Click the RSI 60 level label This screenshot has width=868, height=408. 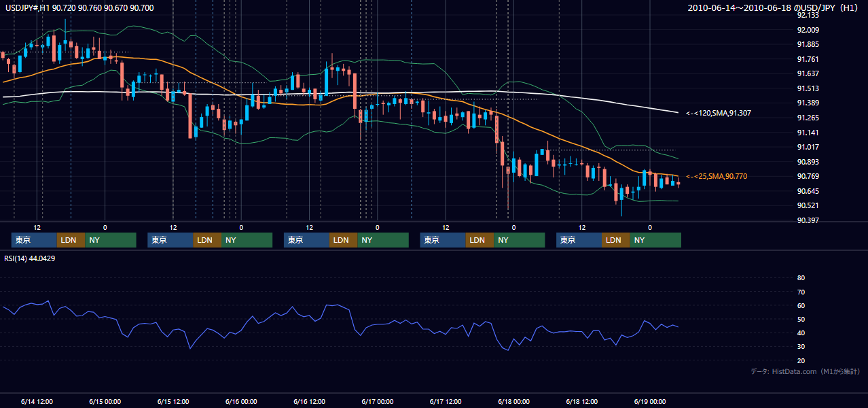(801, 305)
